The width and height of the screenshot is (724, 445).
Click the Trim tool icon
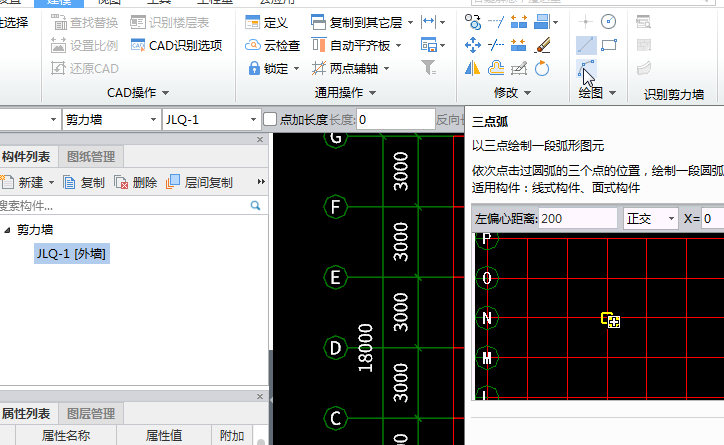496,45
